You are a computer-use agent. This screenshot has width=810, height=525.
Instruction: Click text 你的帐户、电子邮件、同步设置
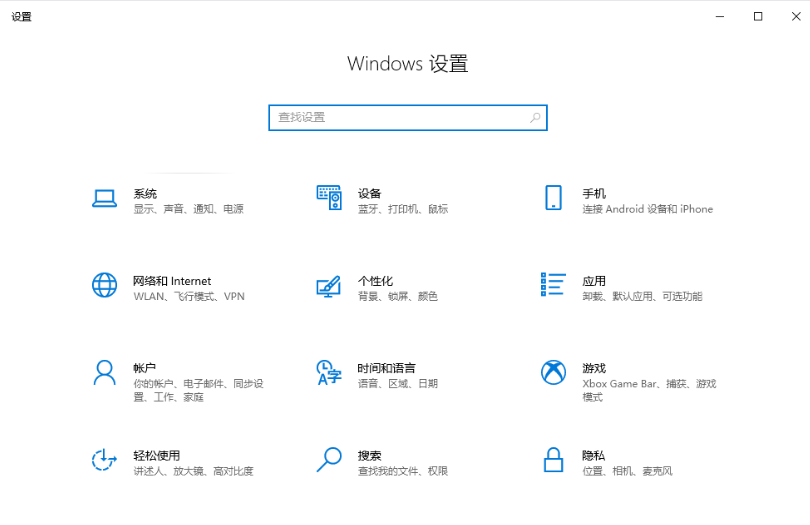(x=198, y=391)
